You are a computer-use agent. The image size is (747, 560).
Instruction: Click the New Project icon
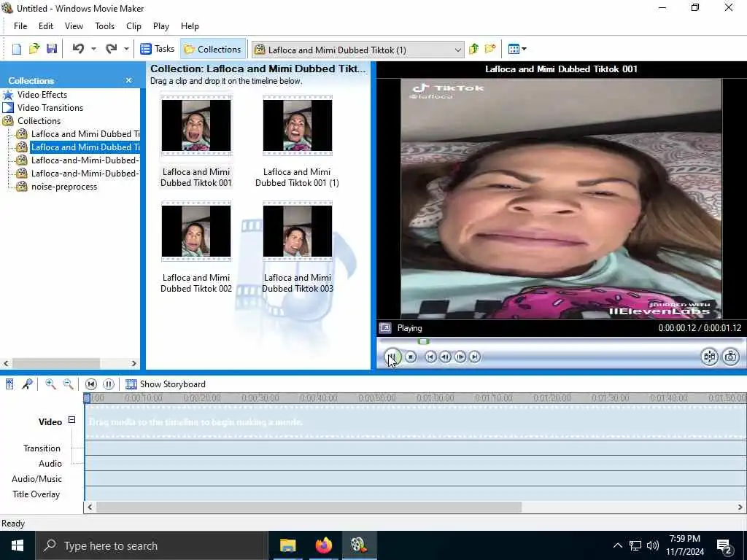point(17,49)
